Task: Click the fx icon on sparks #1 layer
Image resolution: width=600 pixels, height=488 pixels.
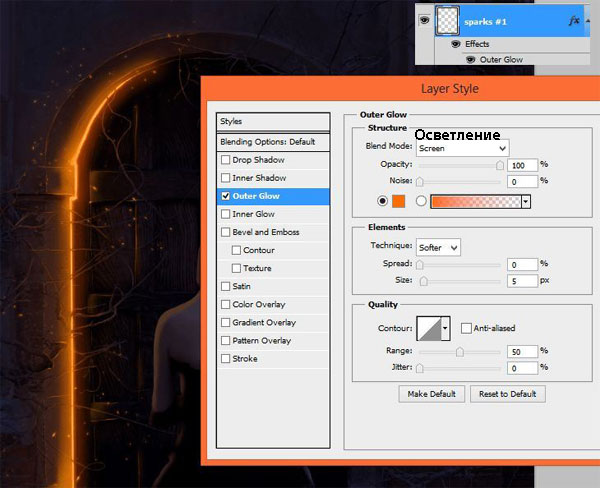Action: [574, 20]
